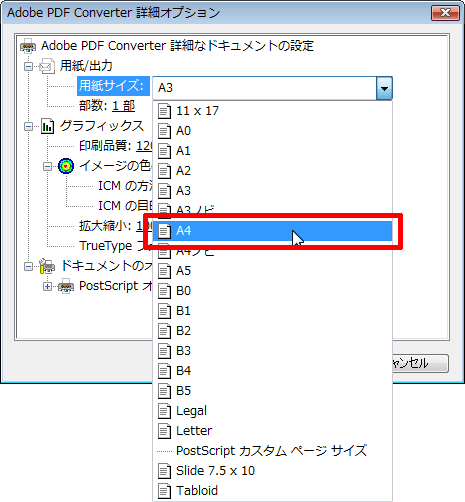Choose 11 x 17 paper size
The image size is (465, 502).
(x=272, y=111)
